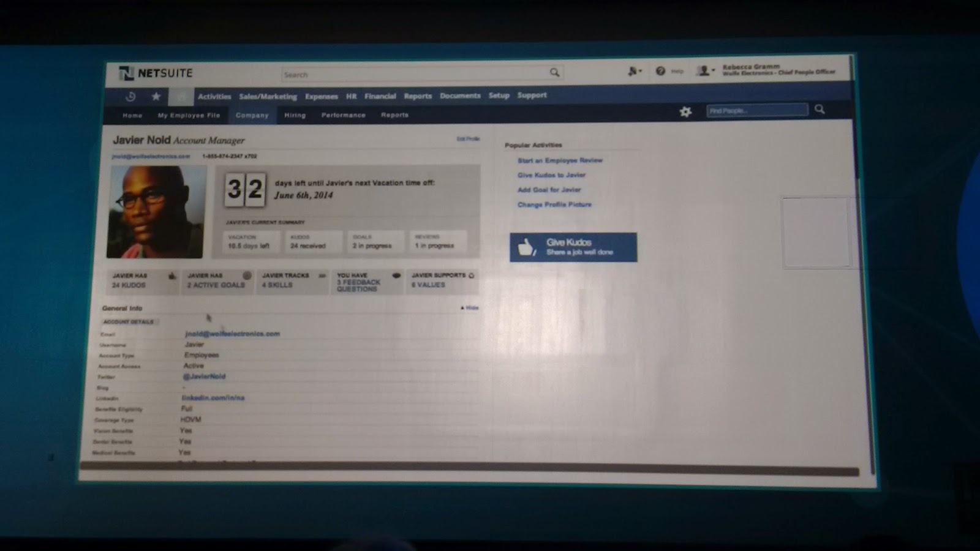Click Javier's email link under his name

[x=151, y=157]
